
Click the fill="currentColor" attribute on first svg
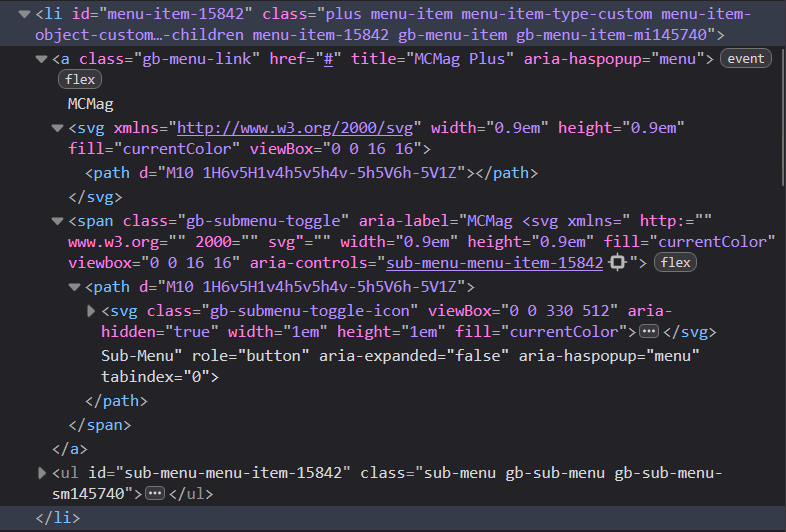point(154,149)
